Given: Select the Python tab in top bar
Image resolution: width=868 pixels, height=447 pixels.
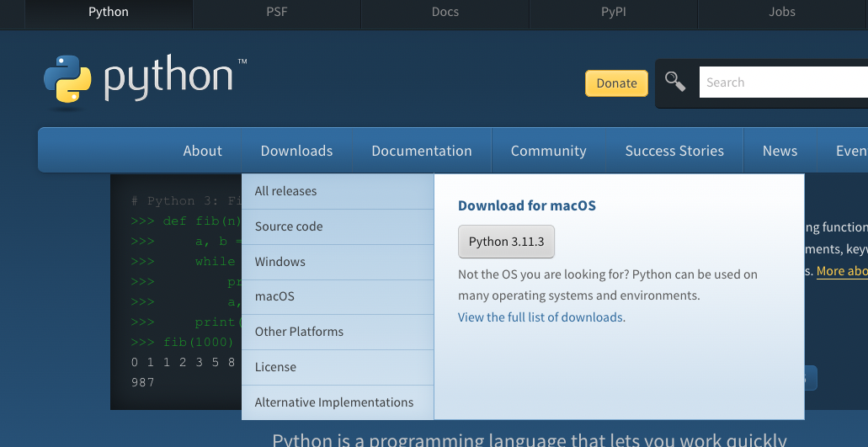Looking at the screenshot, I should (109, 12).
